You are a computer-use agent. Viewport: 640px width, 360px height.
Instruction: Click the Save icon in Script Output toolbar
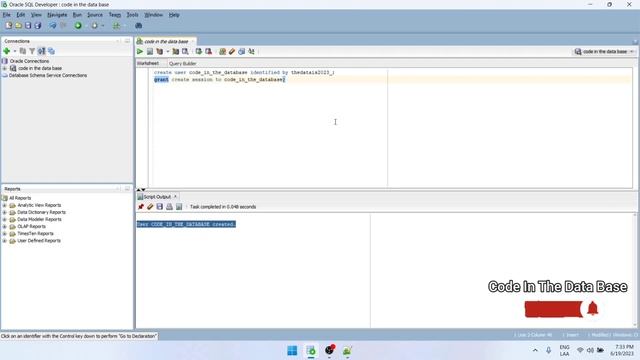pos(160,207)
